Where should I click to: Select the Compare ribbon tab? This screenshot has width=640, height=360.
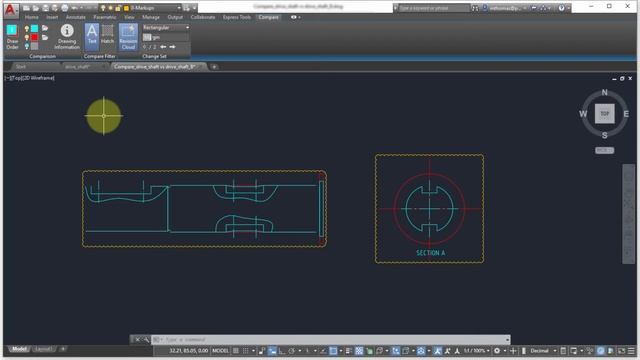269,17
